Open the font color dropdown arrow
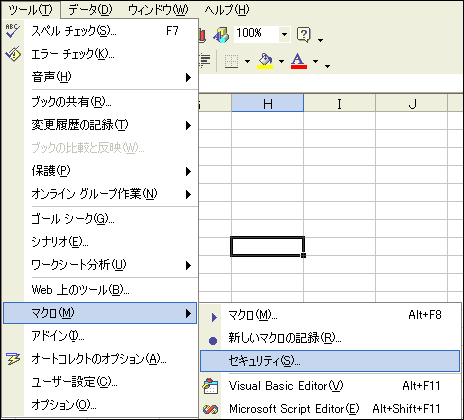Viewport: 464px width, 420px height. tap(315, 61)
